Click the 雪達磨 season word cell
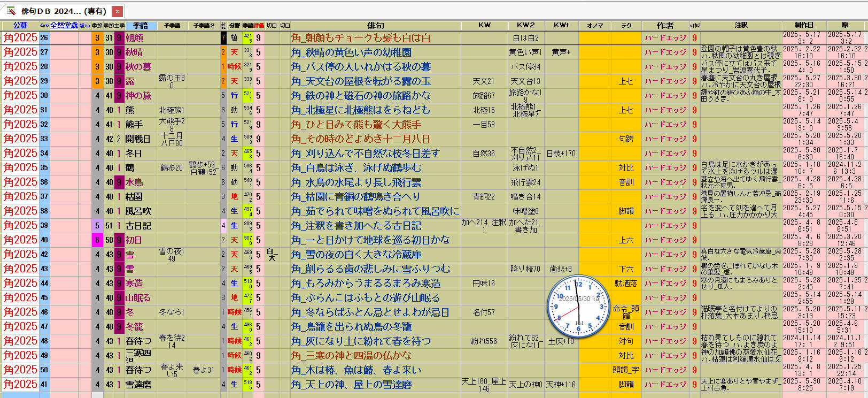 tap(138, 385)
